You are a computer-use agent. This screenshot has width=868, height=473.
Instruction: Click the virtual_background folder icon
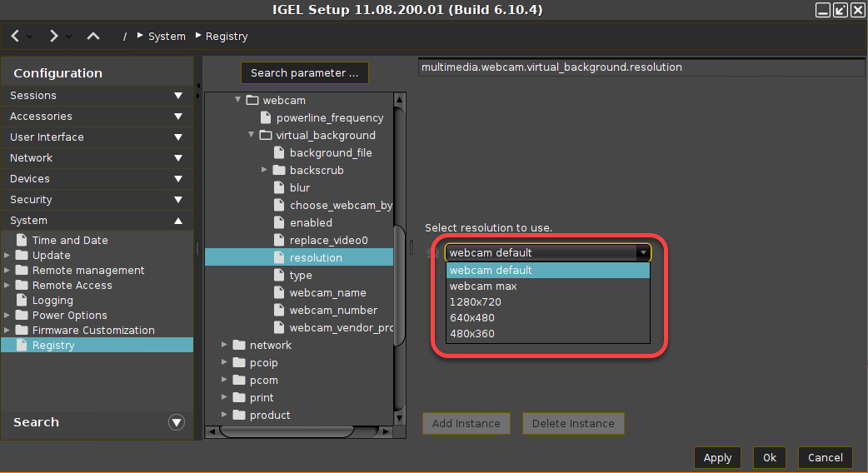(x=266, y=136)
